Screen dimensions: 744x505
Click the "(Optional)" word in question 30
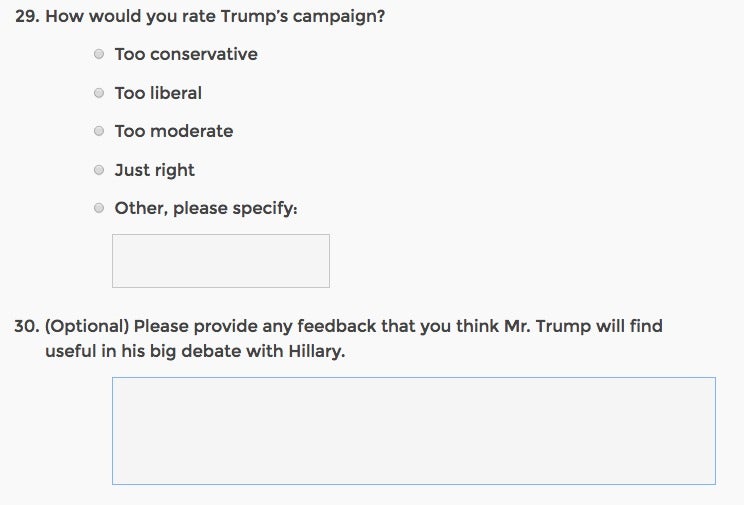click(x=87, y=326)
